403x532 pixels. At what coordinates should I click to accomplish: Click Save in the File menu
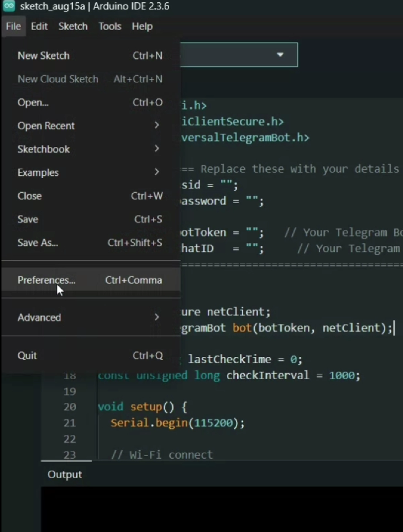[28, 219]
